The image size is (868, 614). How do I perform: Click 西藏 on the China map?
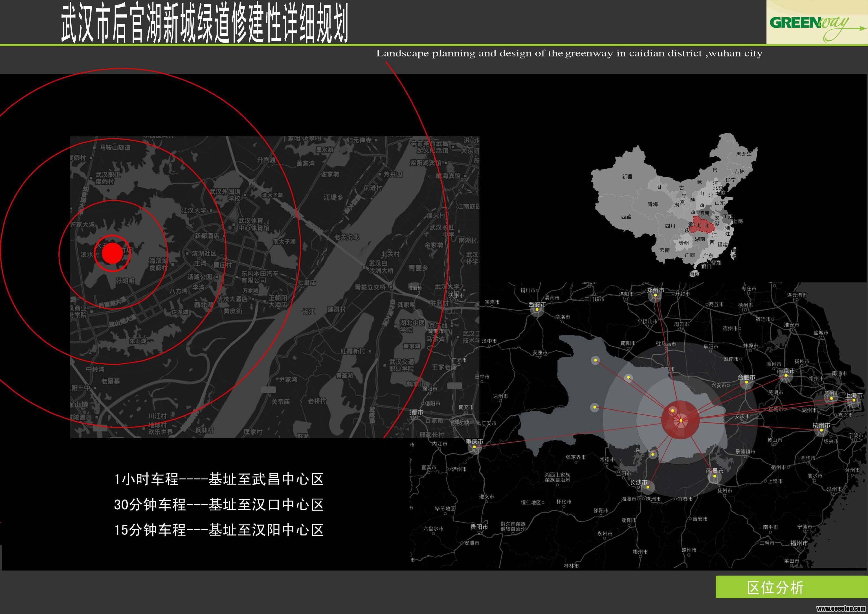pyautogui.click(x=626, y=217)
